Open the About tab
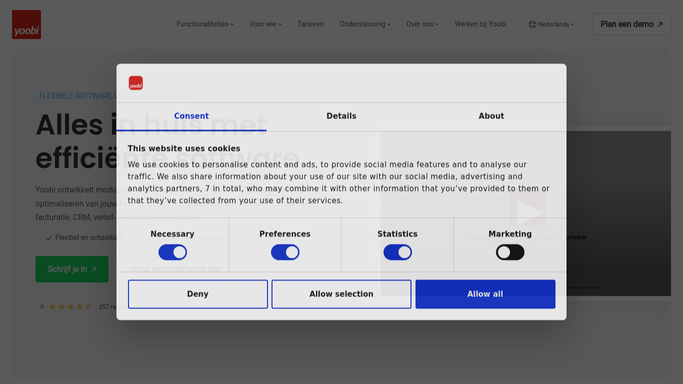This screenshot has height=384, width=683. click(491, 116)
